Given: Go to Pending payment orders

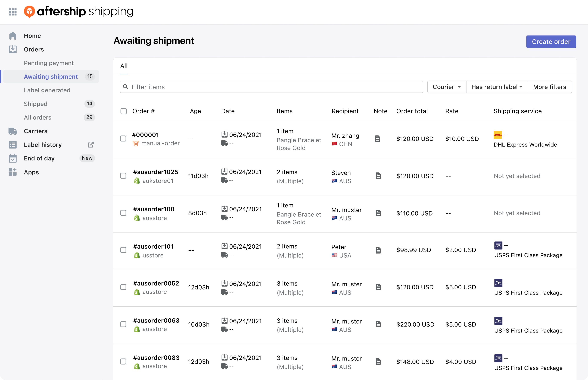Looking at the screenshot, I should [x=49, y=63].
